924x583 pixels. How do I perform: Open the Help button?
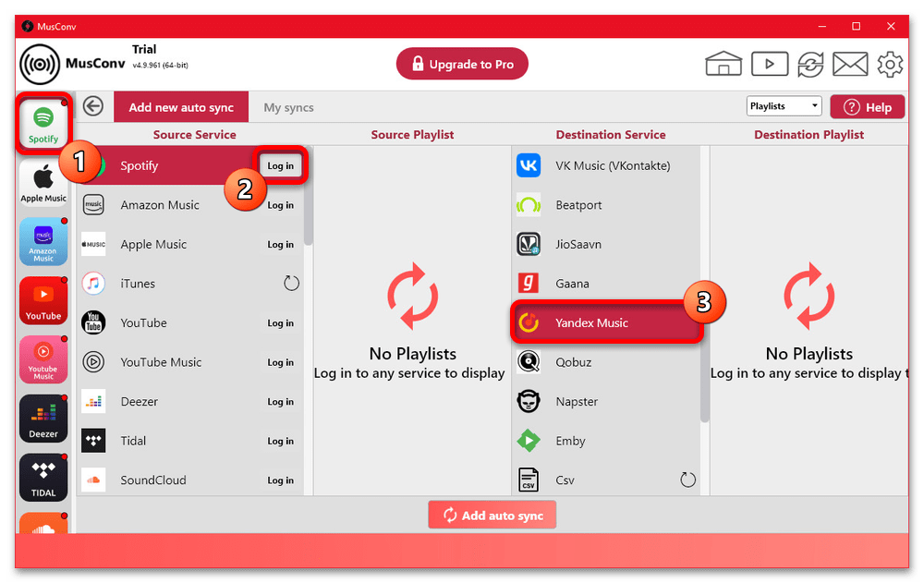click(x=868, y=107)
